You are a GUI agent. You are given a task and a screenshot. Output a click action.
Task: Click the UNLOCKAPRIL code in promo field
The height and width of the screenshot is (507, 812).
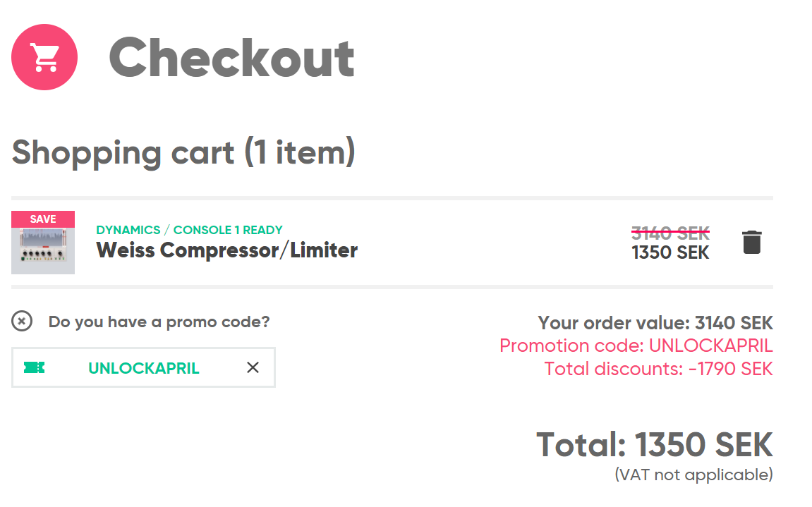point(143,368)
